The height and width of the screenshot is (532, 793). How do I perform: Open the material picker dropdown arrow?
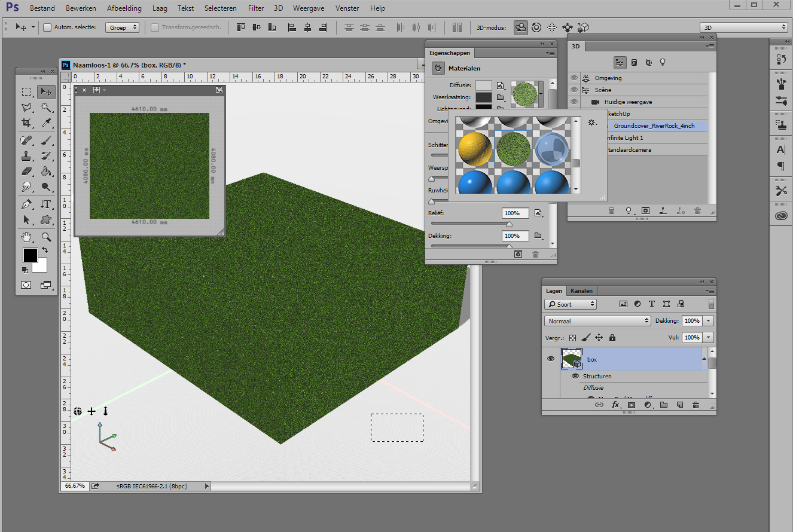click(x=541, y=94)
